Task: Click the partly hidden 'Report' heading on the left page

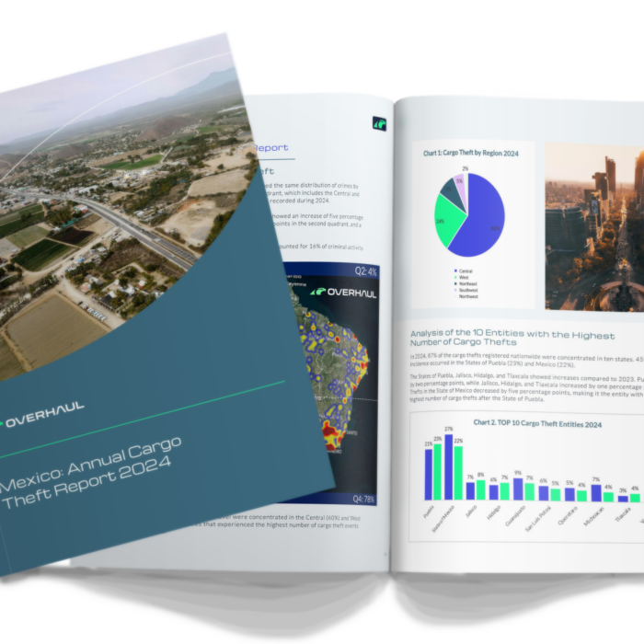Action: [x=271, y=147]
